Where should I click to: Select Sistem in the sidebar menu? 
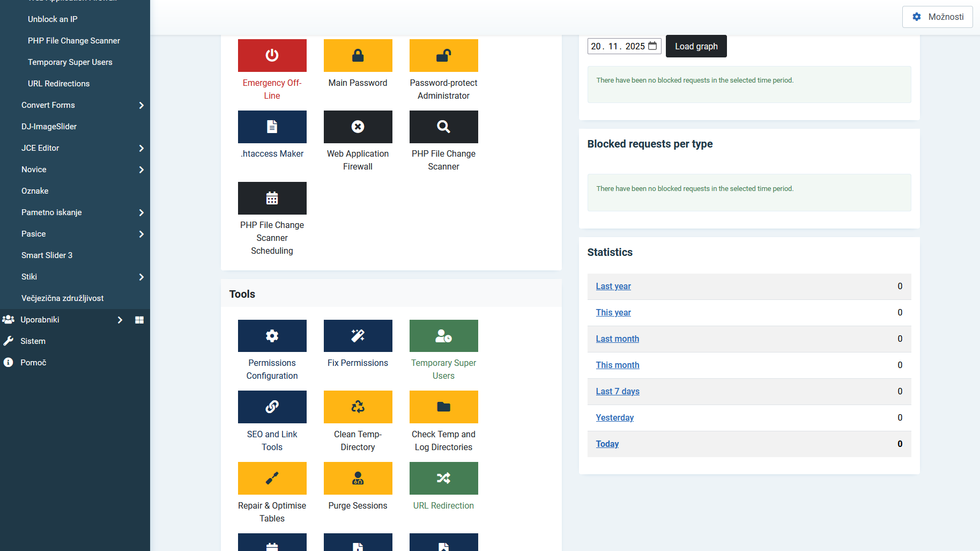pyautogui.click(x=33, y=341)
